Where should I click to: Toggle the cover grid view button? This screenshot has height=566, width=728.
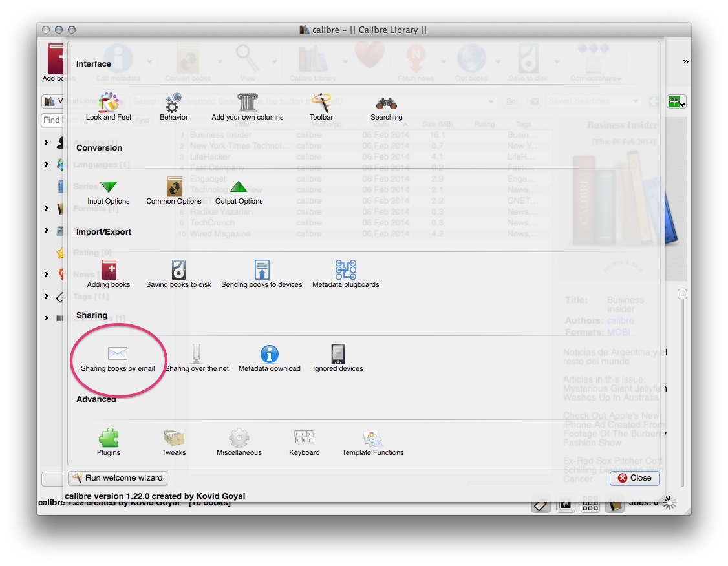point(590,505)
